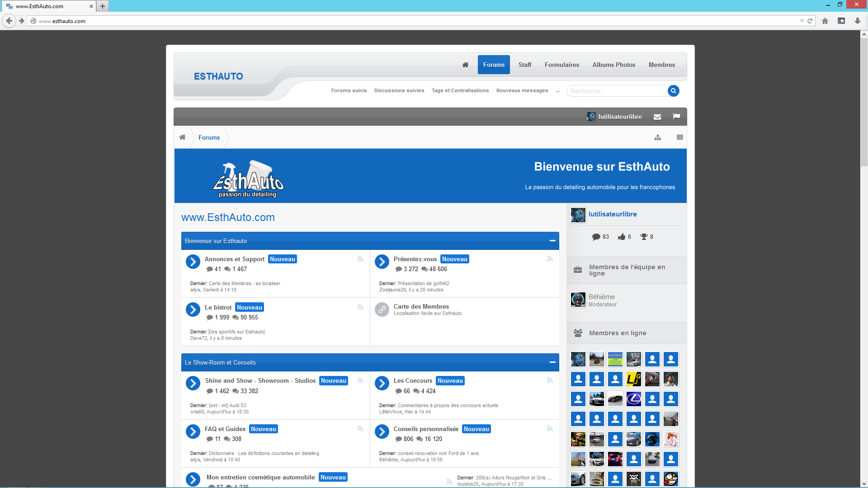
Task: Select the Forums navigation tab
Action: tap(494, 65)
